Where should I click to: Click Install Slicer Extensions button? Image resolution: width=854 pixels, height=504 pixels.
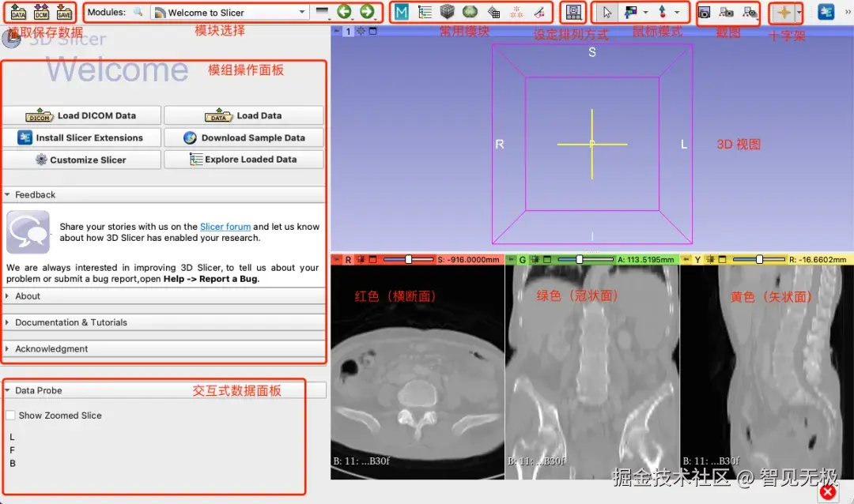[81, 137]
